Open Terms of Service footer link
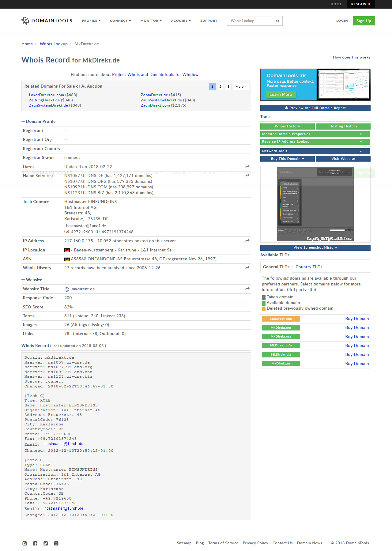The width and height of the screenshot is (392, 551). click(x=223, y=543)
